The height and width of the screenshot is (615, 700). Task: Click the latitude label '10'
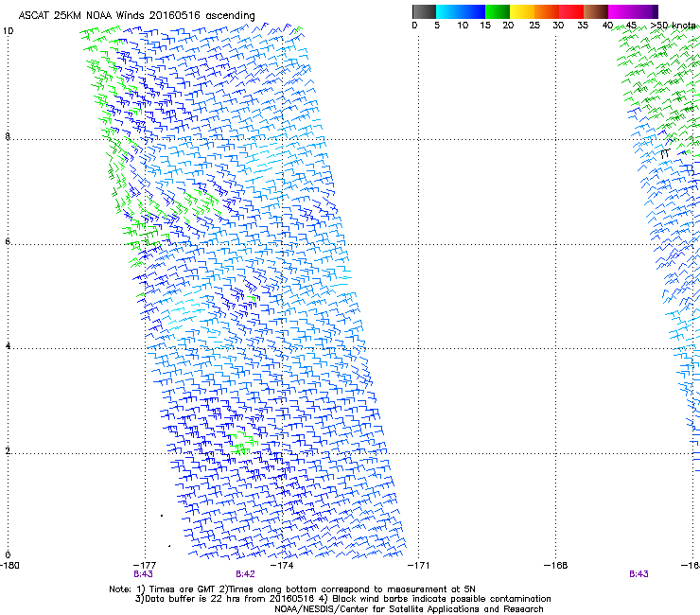pyautogui.click(x=8, y=31)
